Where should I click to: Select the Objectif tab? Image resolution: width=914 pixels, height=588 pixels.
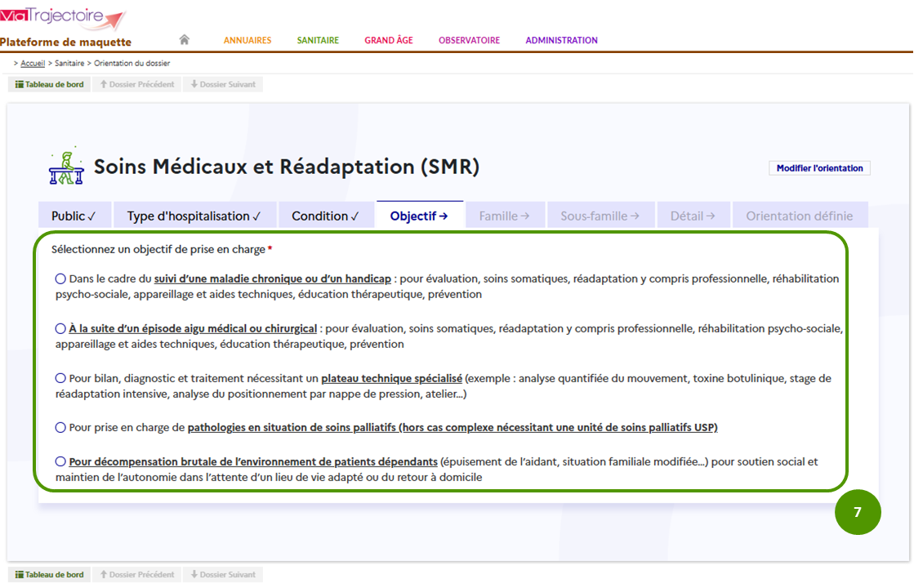click(419, 216)
